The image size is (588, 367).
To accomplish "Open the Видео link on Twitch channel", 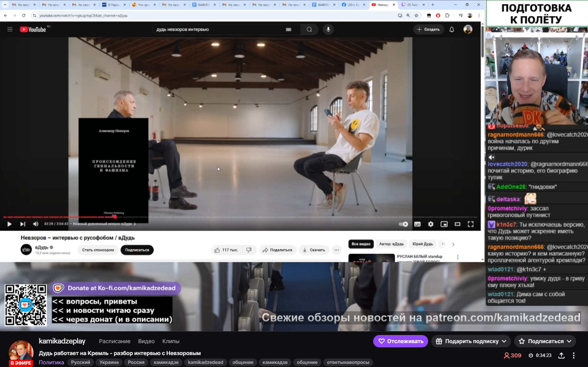I will [x=146, y=341].
